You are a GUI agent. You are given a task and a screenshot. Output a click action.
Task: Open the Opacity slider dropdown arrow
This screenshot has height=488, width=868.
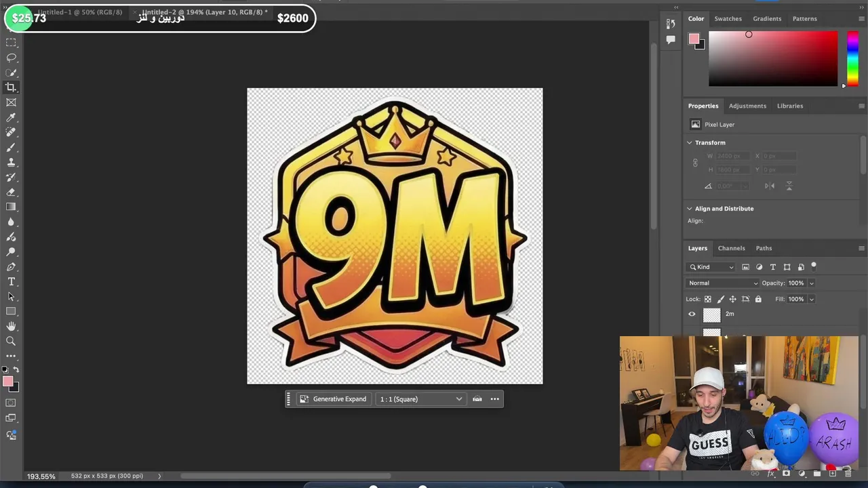(811, 283)
